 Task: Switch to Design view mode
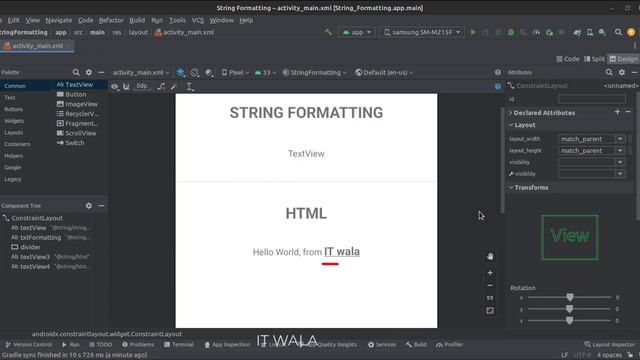pyautogui.click(x=623, y=59)
